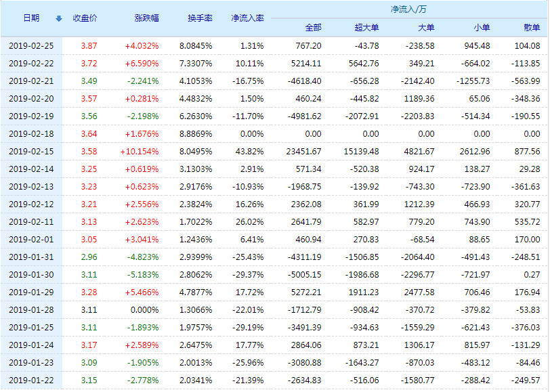Viewport: 550px width, 392px height.
Task: Click the 日期 column header
Action: click(x=31, y=18)
